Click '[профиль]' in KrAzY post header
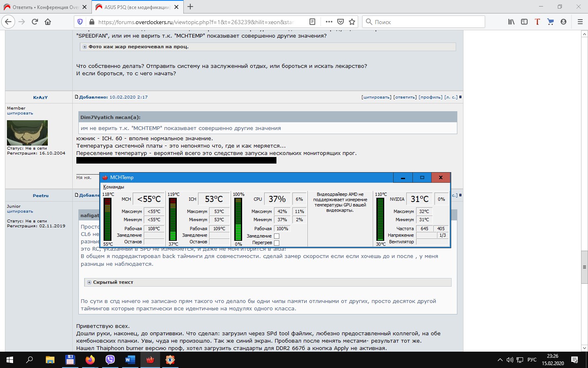 coord(430,97)
